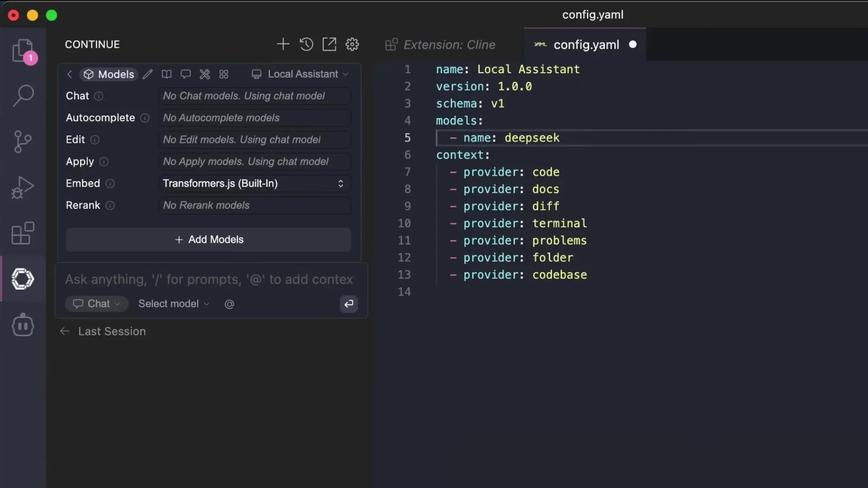Select the Models section button
Viewport: 868px width, 488px height.
click(109, 74)
